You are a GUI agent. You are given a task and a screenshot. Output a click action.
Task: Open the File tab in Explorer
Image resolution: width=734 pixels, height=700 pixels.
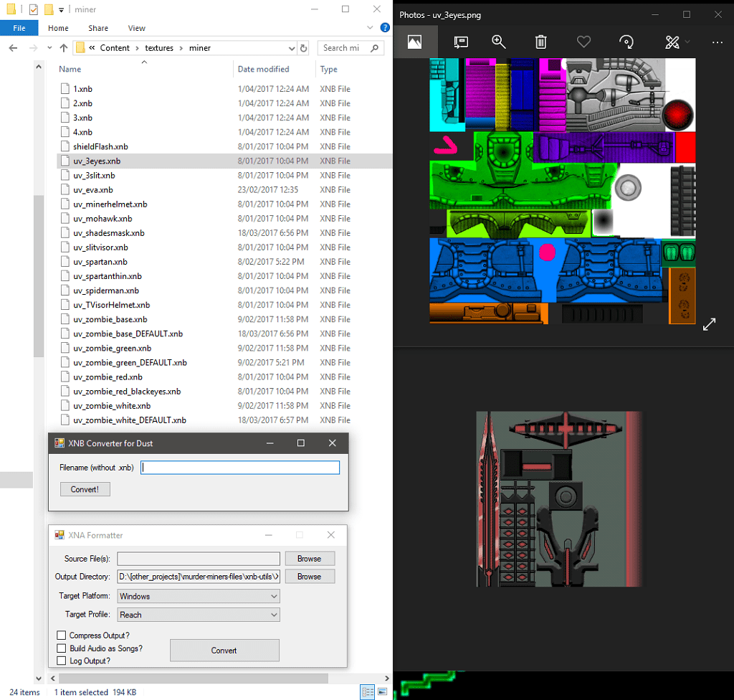coord(19,28)
